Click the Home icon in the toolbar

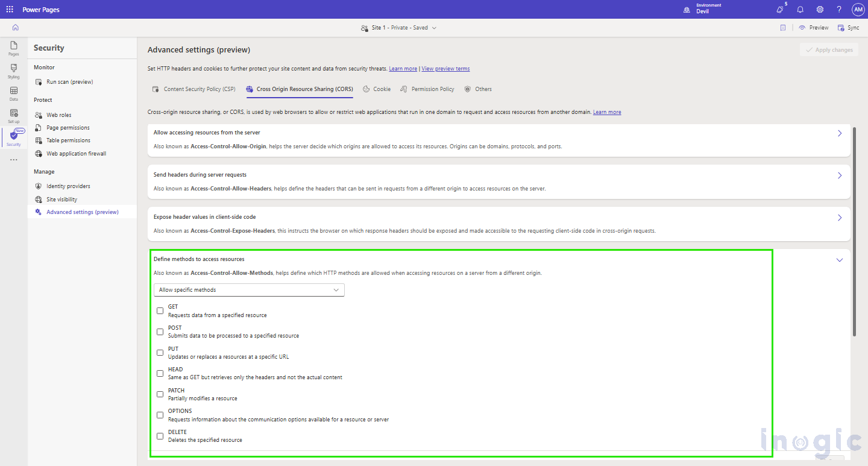[15, 28]
